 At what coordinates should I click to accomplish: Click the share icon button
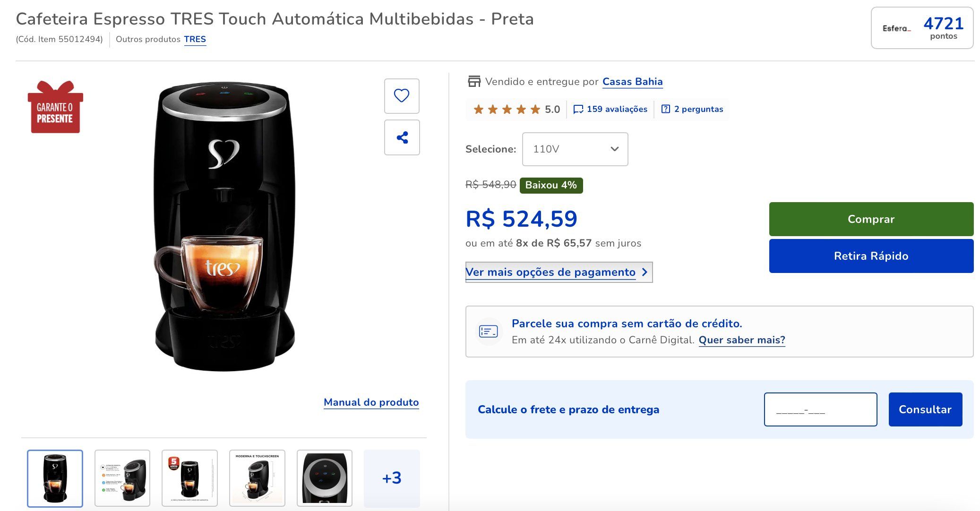pos(402,137)
